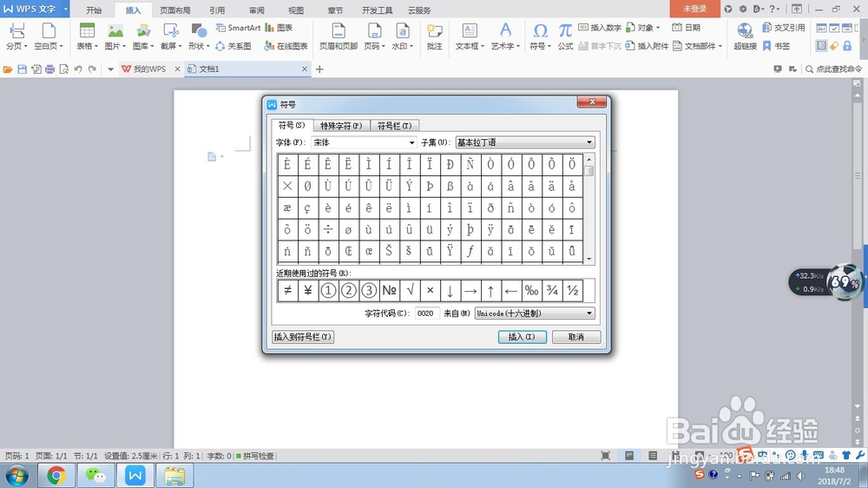The height and width of the screenshot is (488, 868).
Task: Switch to the 视图 ribbon tab
Action: 296,10
